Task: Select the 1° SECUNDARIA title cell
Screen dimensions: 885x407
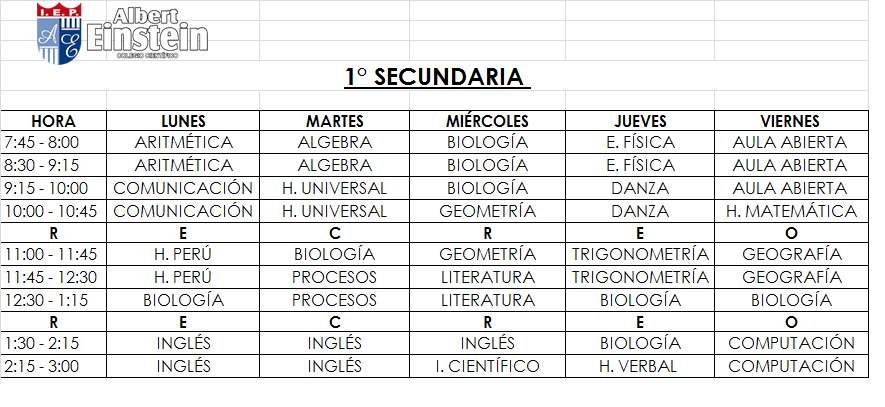Action: coord(434,77)
